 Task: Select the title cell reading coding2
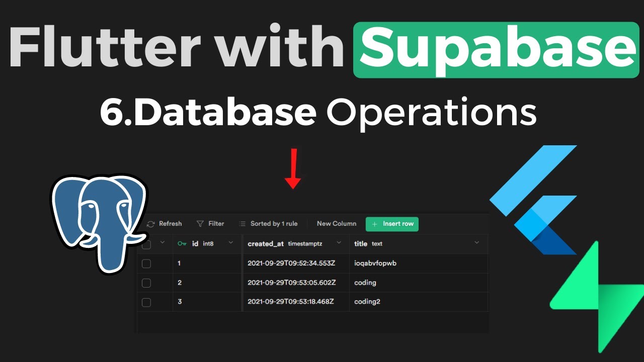(x=419, y=302)
